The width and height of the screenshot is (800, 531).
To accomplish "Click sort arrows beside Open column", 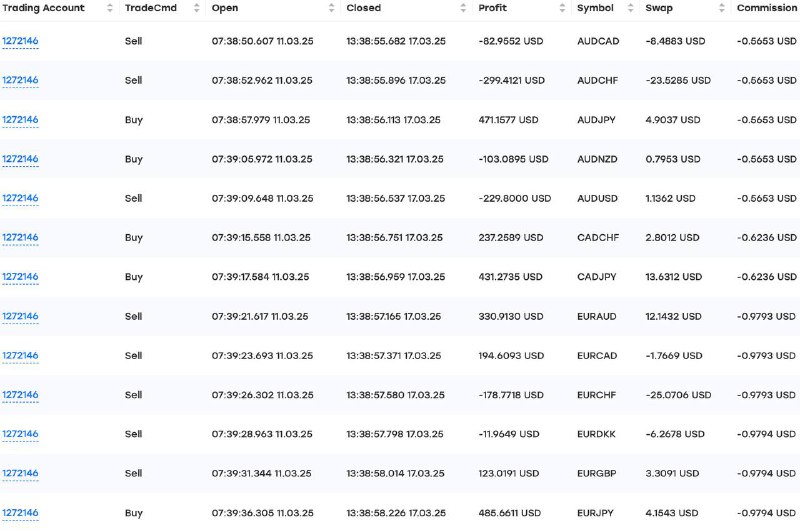I will point(332,8).
